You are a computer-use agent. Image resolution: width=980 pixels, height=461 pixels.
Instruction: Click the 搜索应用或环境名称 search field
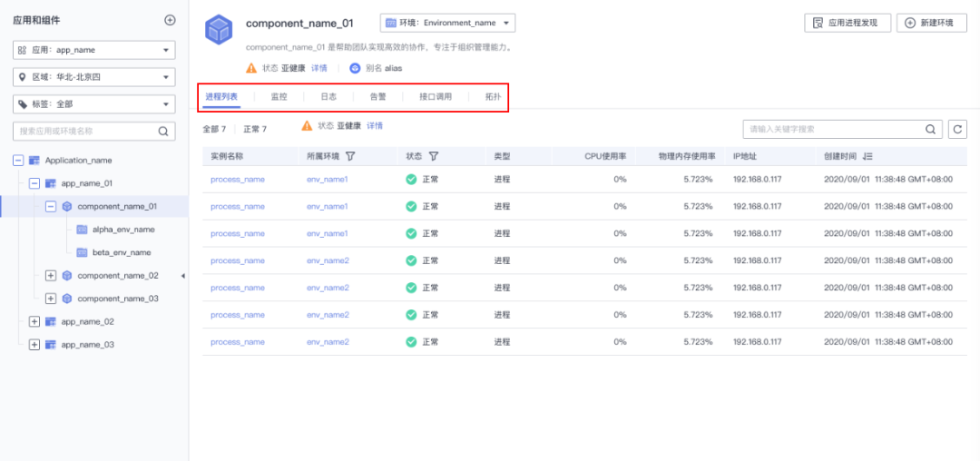click(x=93, y=132)
